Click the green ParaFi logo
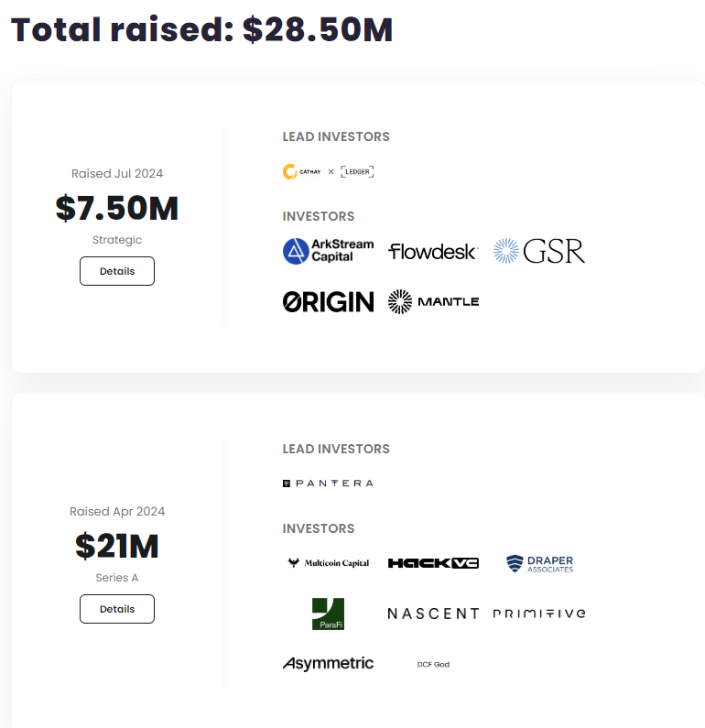The height and width of the screenshot is (728, 705). point(328,614)
